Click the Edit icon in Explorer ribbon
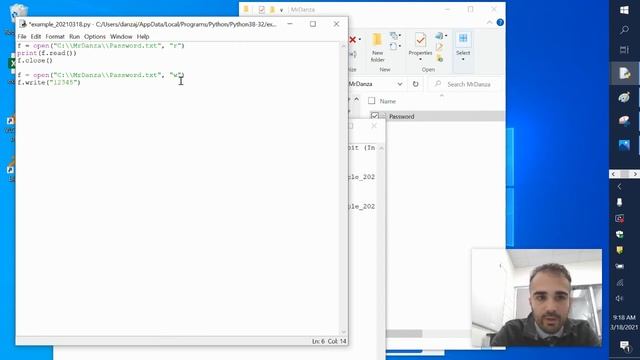This screenshot has height=360, width=640. pos(439,47)
